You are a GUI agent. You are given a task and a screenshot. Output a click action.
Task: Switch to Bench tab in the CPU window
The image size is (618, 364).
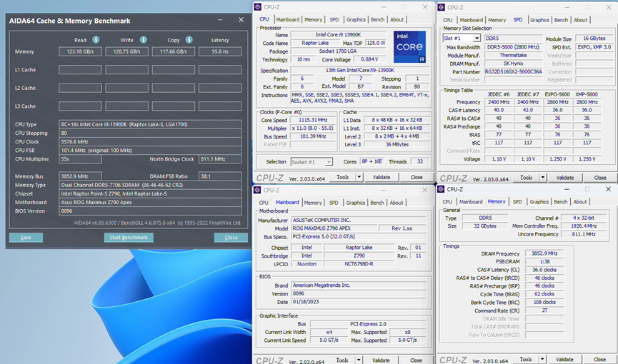point(377,20)
